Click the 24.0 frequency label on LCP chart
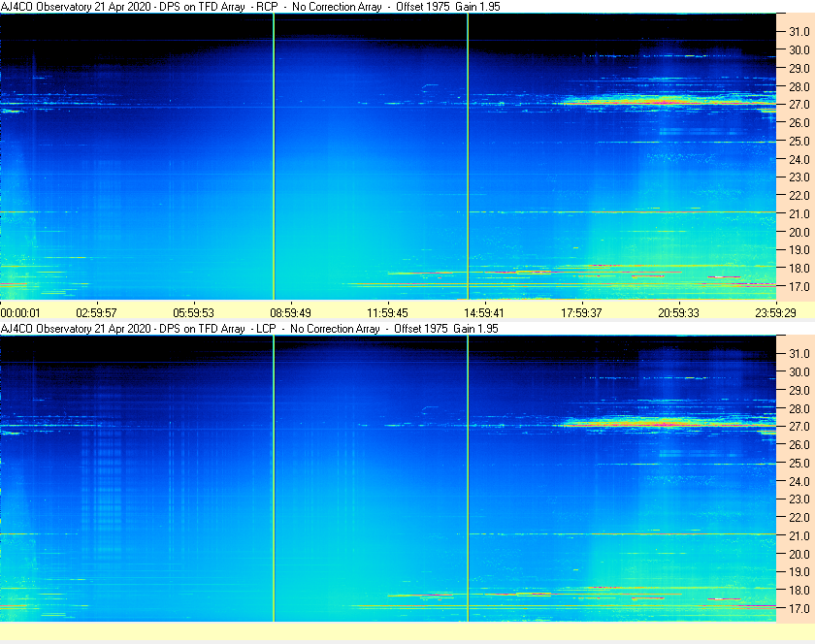The width and height of the screenshot is (815, 644). point(799,481)
